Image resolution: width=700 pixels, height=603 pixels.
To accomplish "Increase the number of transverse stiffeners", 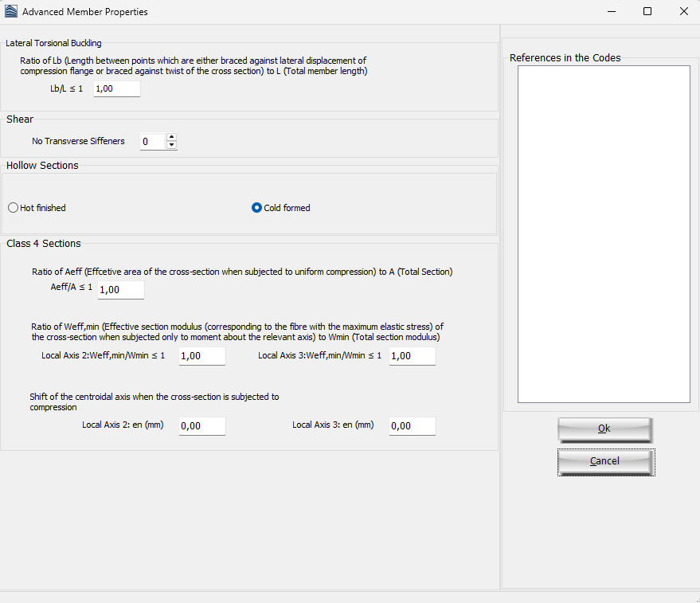I will coord(171,137).
